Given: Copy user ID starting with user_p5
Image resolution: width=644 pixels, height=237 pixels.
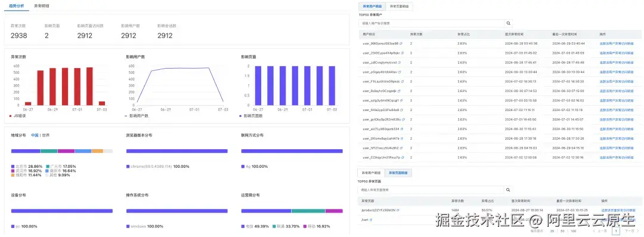Looking at the screenshot, I should click(x=399, y=72).
